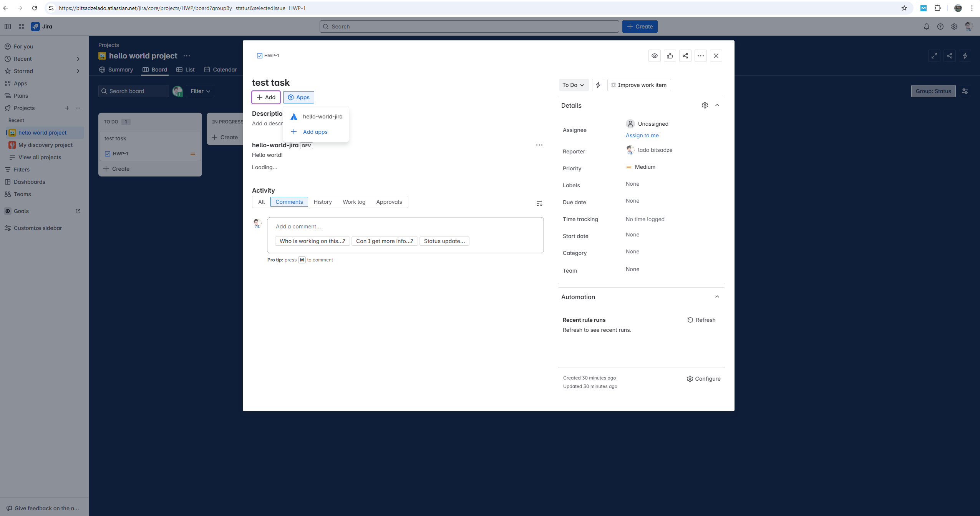Click the Improve work item button
The width and height of the screenshot is (980, 516).
tap(639, 85)
